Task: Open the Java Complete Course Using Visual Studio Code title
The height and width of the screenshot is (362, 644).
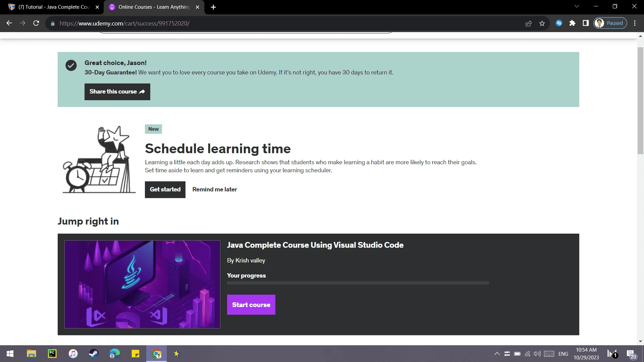Action: click(315, 245)
